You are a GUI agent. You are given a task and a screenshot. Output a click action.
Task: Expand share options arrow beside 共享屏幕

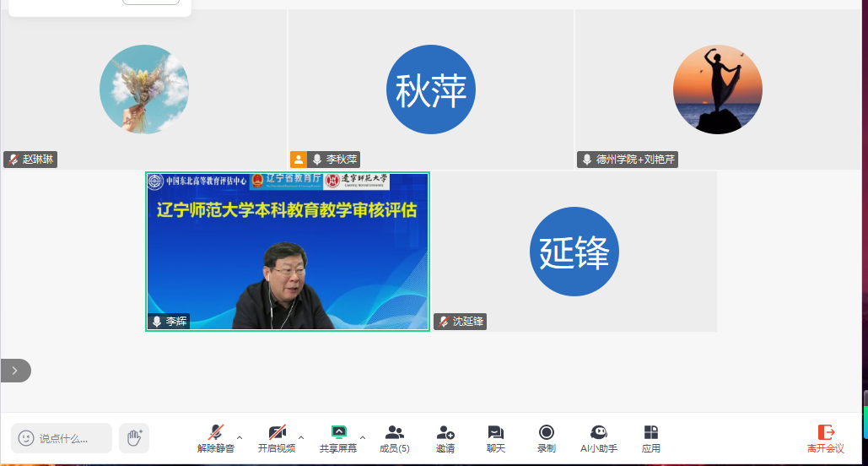363,437
